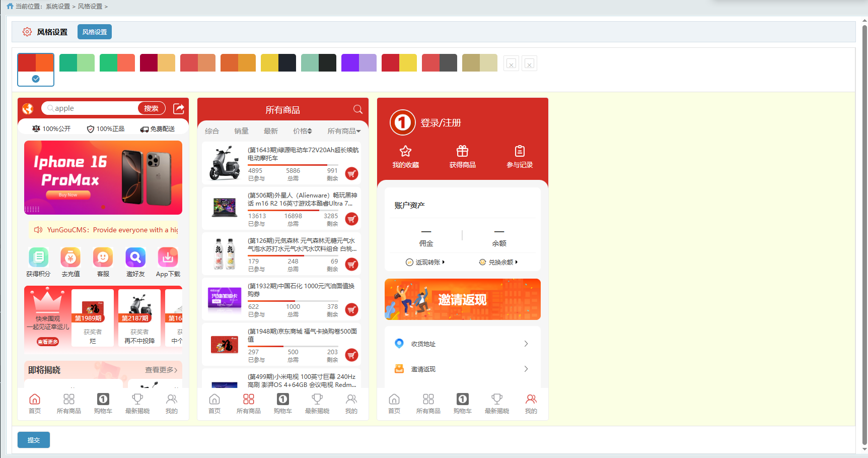Click the 提交 submit button
The width and height of the screenshot is (868, 458).
[34, 440]
